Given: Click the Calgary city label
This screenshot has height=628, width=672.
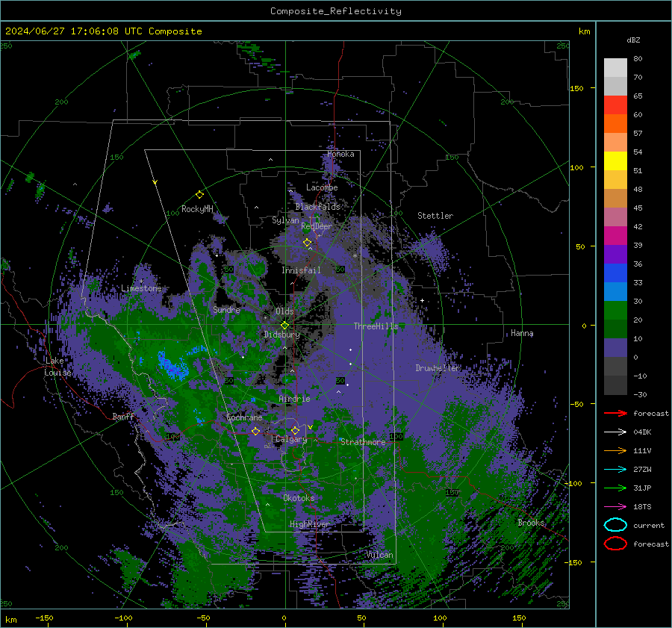Looking at the screenshot, I should pyautogui.click(x=291, y=439).
